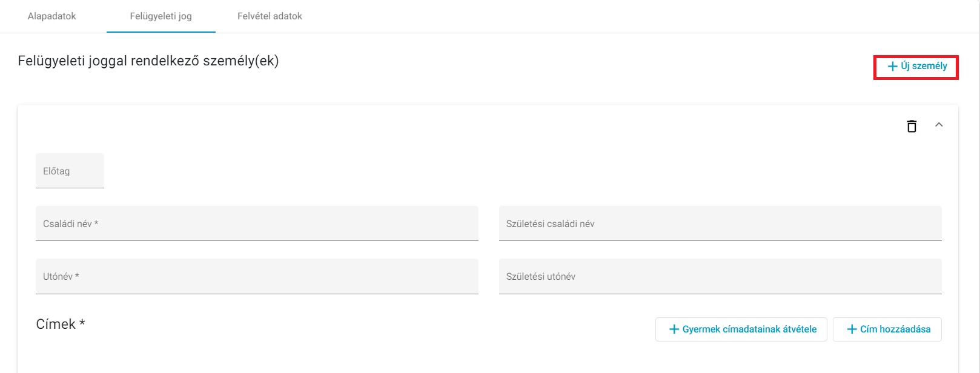This screenshot has width=980, height=373.
Task: Focus the Előtag field
Action: [x=70, y=171]
